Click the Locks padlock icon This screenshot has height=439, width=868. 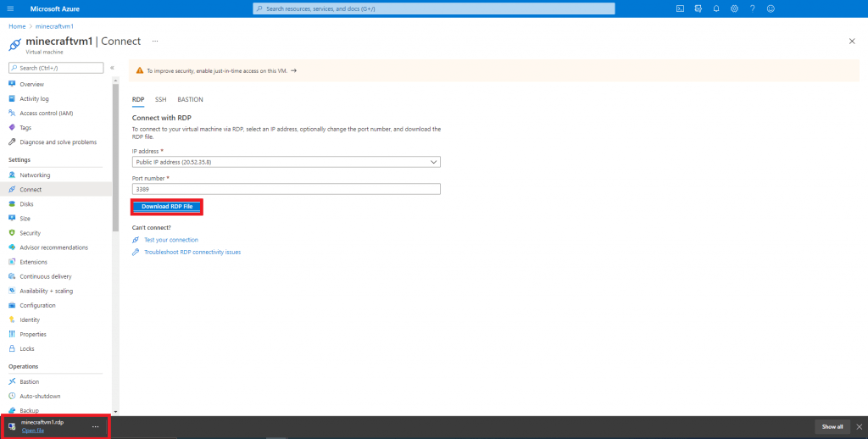[12, 349]
